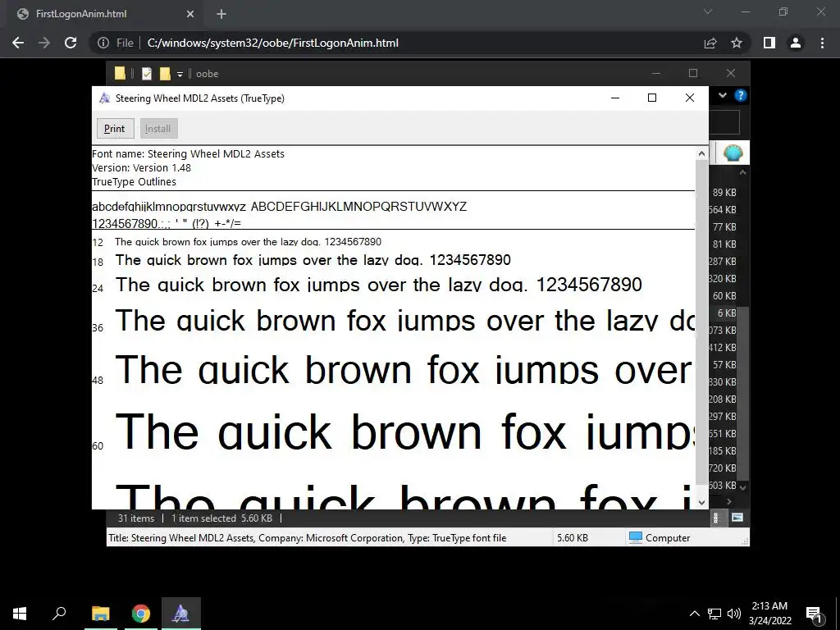
Task: Select the file row sized 57 KB
Action: pyautogui.click(x=724, y=365)
